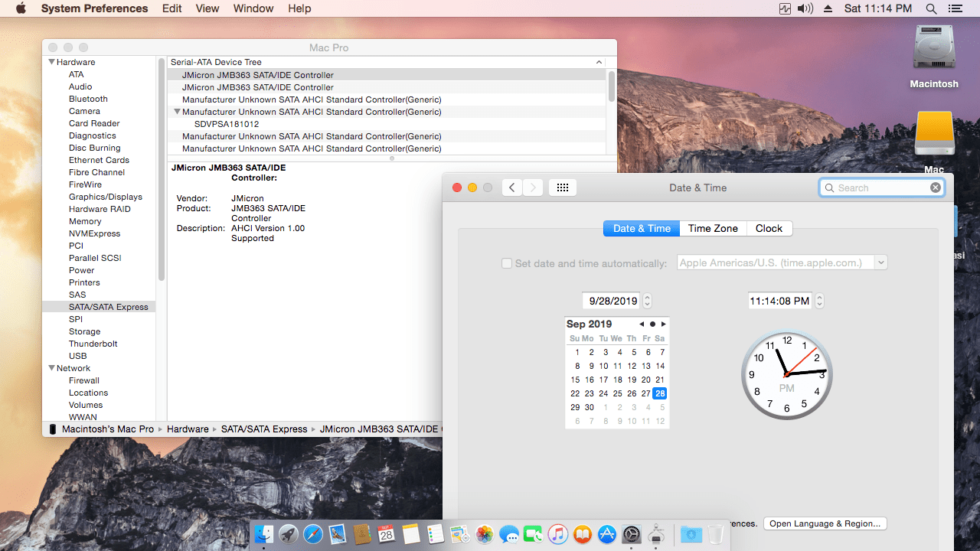
Task: Adjust the date field stepper
Action: [x=648, y=301]
